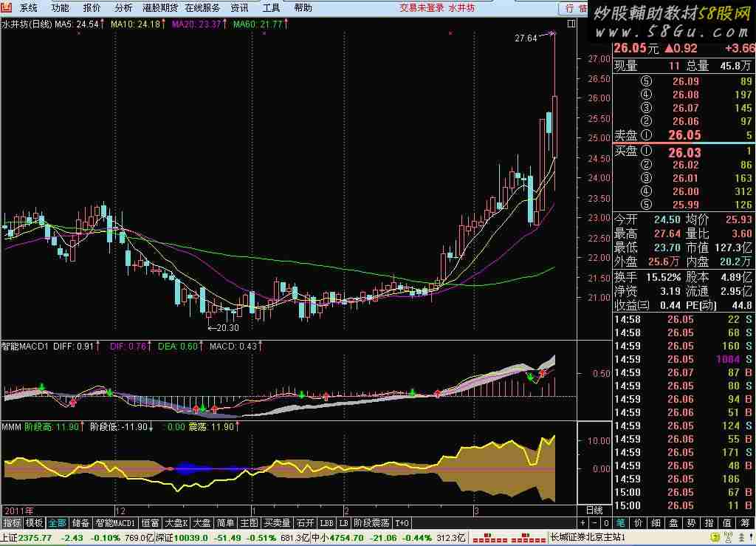Select the 简单 indicator tab
This screenshot has width=756, height=546.
[225, 523]
